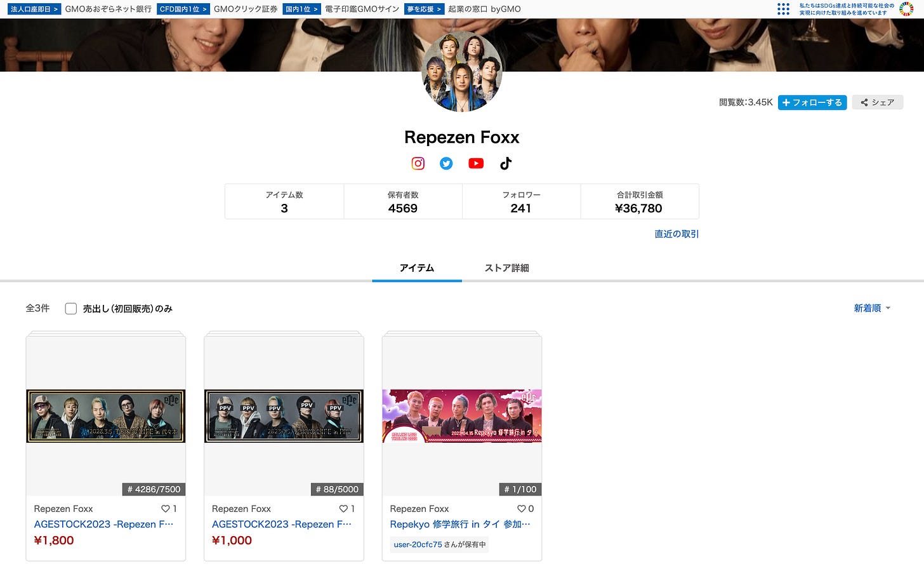Click the フォローする button
This screenshot has width=924, height=578.
pos(812,102)
